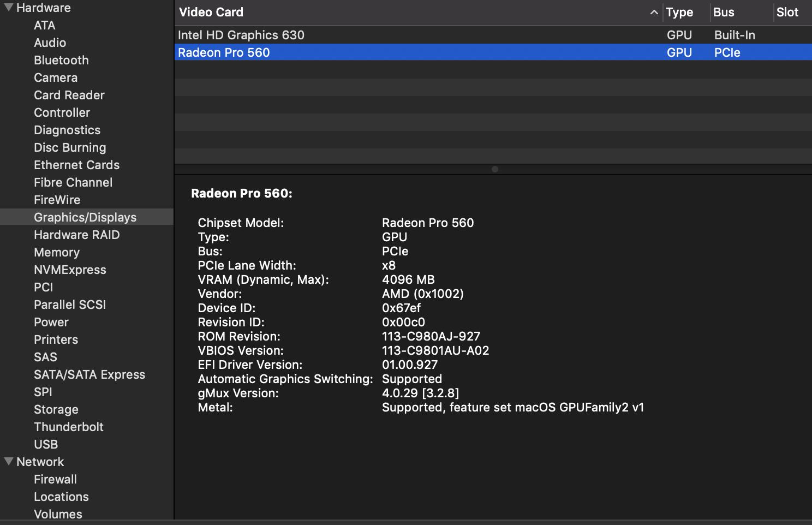812x525 pixels.
Task: Select Card Reader entry
Action: (69, 95)
